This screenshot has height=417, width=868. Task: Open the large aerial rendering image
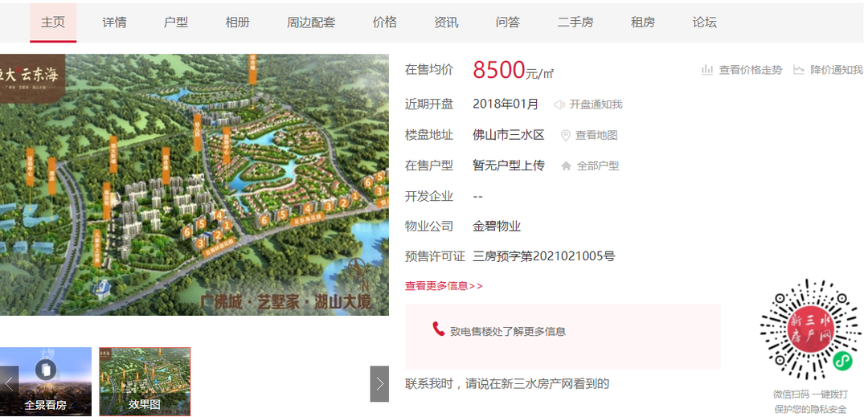coord(194,185)
